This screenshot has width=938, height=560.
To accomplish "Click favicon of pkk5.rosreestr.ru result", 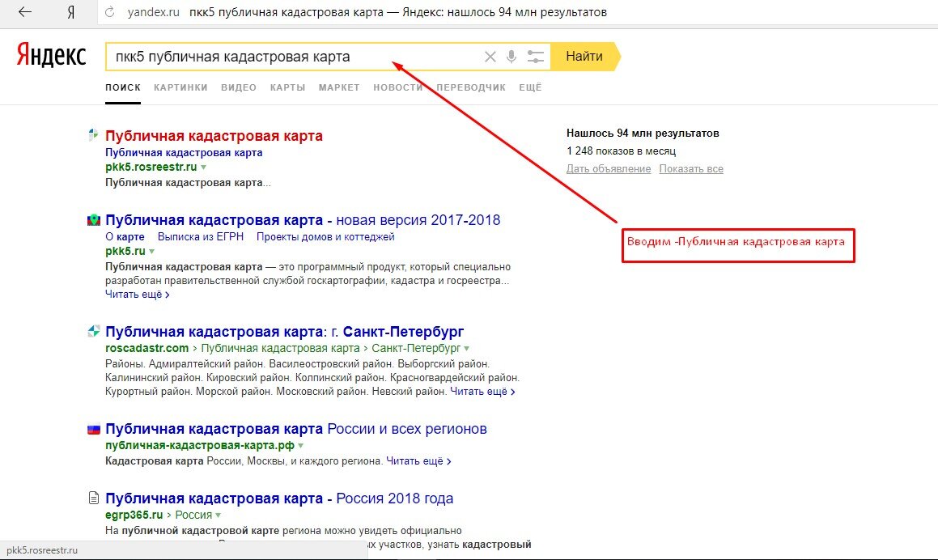I will pyautogui.click(x=93, y=134).
